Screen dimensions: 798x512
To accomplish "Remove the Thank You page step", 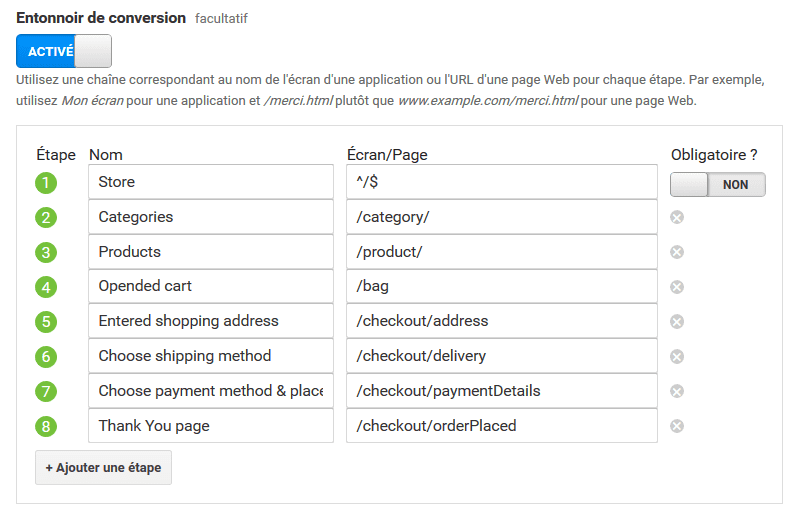I will 677,426.
